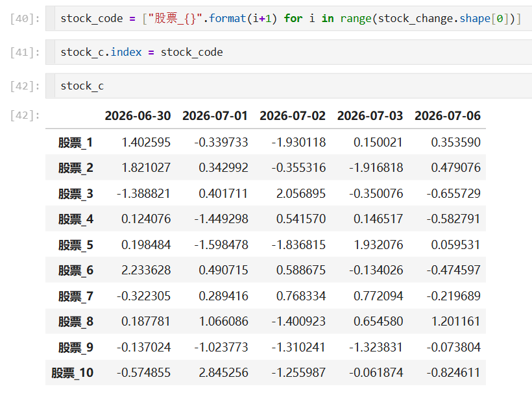
Task: Select column header 2026-06-30
Action: coord(138,116)
